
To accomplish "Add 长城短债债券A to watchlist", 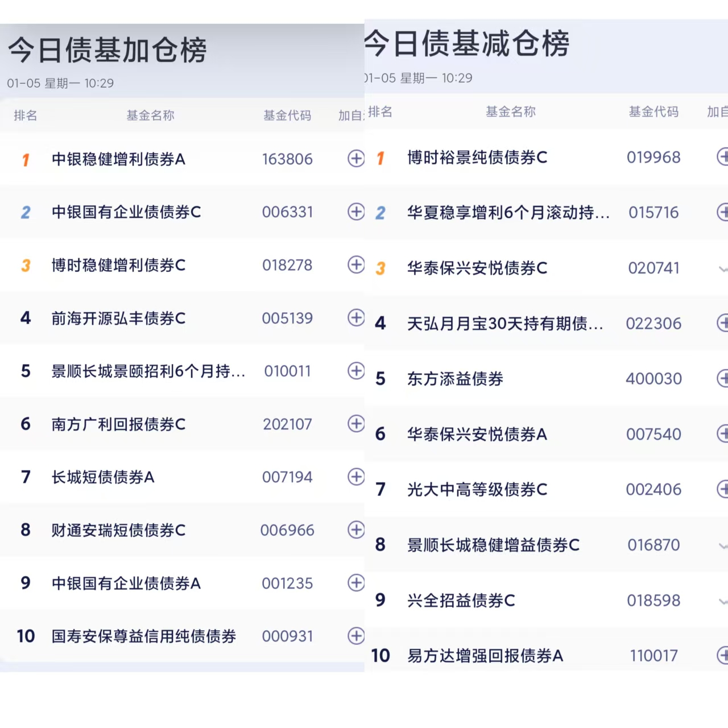I will [x=356, y=477].
